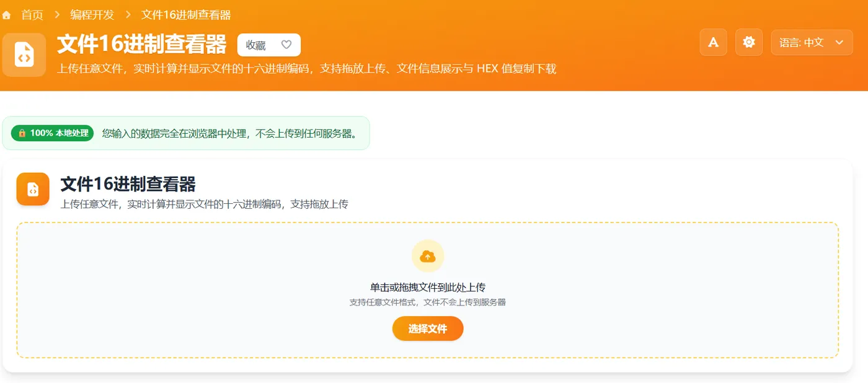Screen dimensions: 868x383
Task: Click the hex file icon in the orange header
Action: click(x=24, y=55)
